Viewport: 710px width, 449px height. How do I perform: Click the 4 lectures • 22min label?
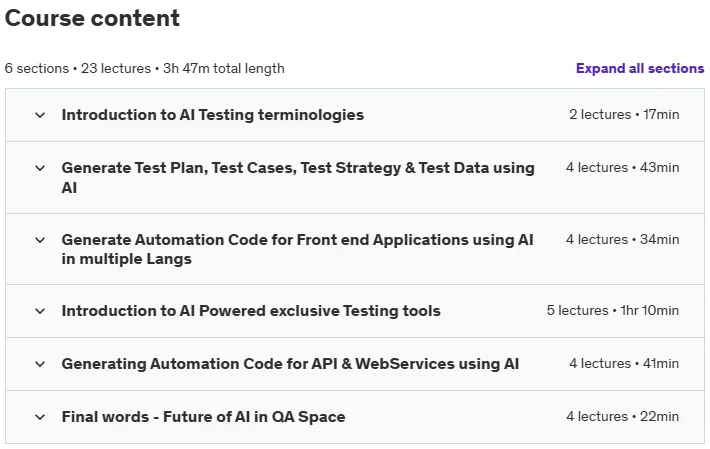[623, 416]
